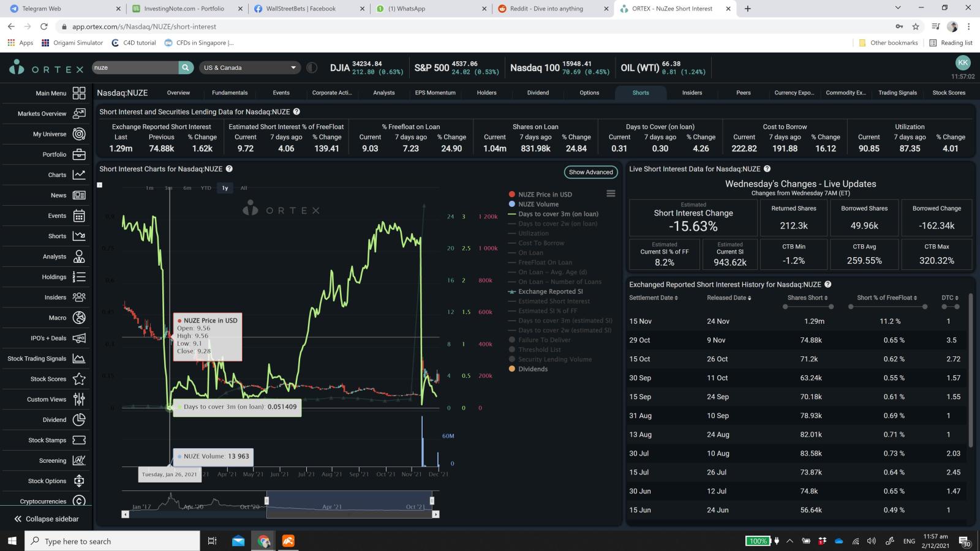Toggle the dark/light theme icon
Viewport: 980px width, 551px height.
312,67
